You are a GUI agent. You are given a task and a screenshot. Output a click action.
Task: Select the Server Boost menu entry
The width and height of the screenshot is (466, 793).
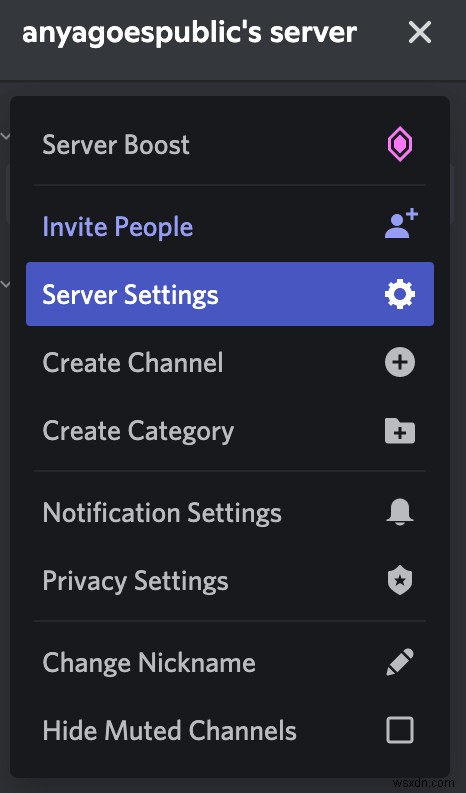coord(230,145)
